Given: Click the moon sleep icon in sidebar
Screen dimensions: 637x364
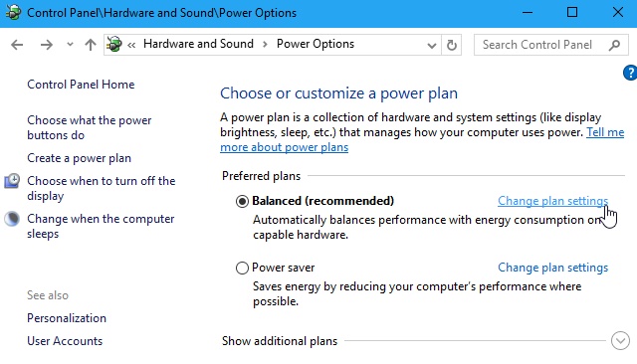Looking at the screenshot, I should click(12, 219).
